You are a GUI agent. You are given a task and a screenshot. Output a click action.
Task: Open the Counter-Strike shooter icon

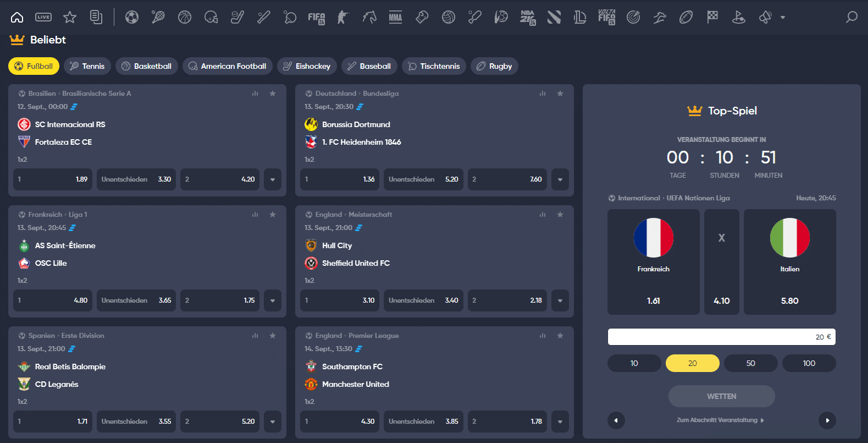pos(343,18)
